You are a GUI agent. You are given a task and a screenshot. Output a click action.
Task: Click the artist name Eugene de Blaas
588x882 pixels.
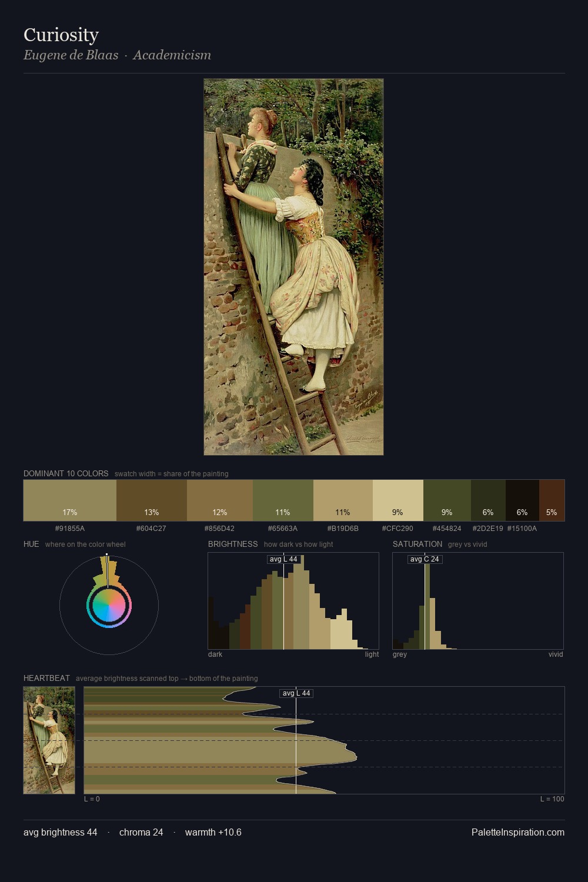point(71,55)
